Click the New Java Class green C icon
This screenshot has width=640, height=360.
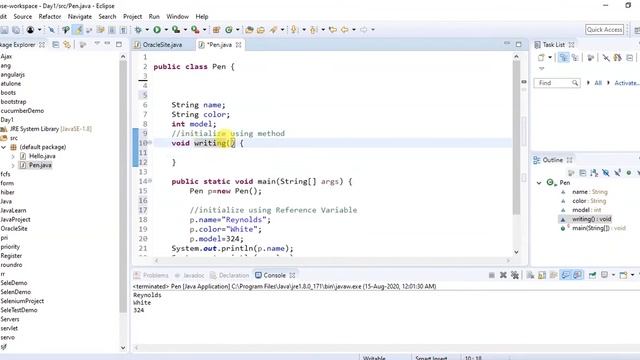click(229, 30)
